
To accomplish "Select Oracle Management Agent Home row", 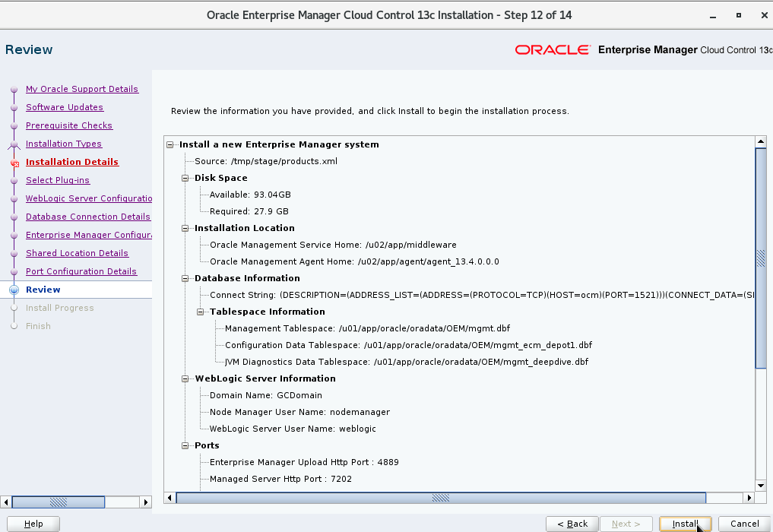I will point(354,261).
